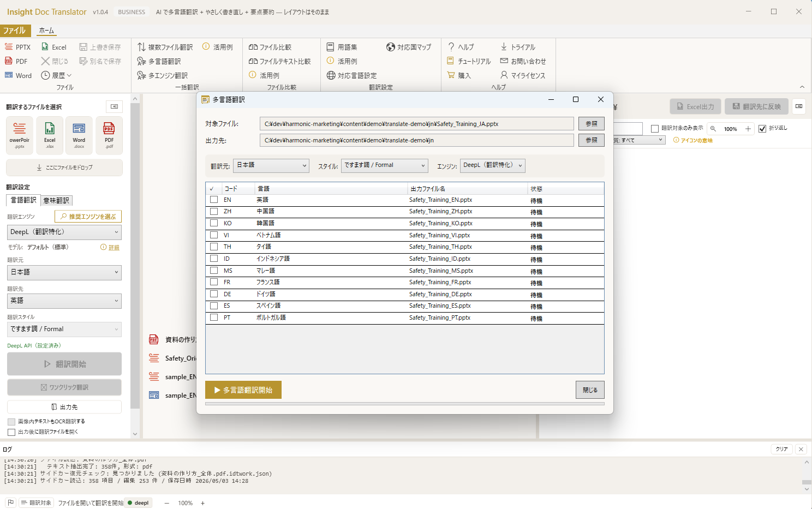
Task: Click 多言語翻訳開始 start button
Action: pyautogui.click(x=243, y=390)
